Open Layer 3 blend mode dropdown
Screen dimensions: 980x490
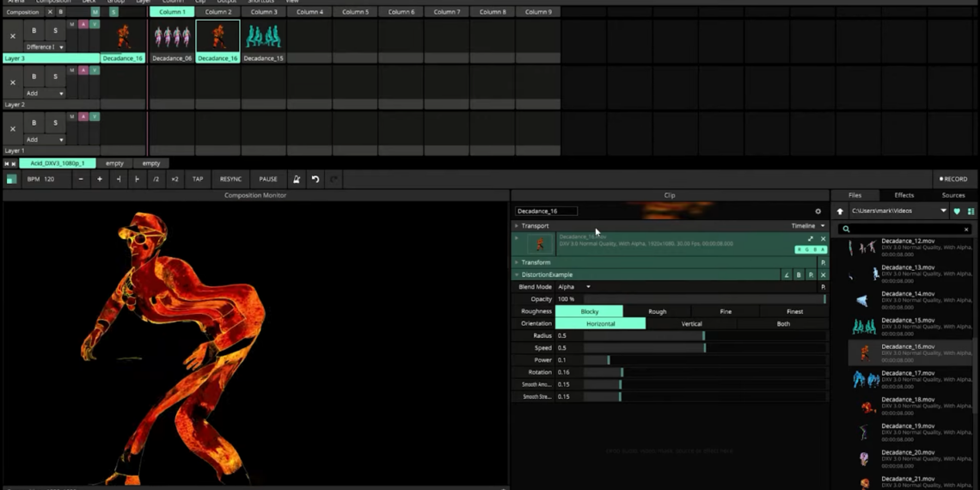tap(45, 47)
